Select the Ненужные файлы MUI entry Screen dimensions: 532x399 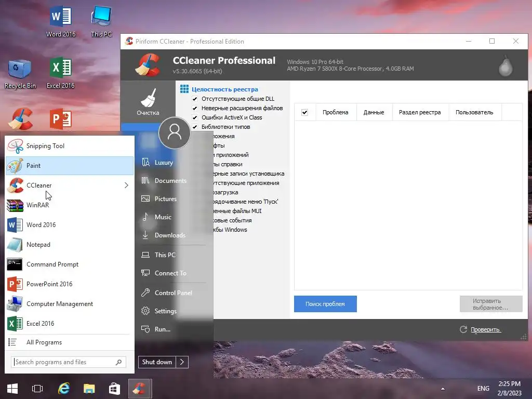click(237, 211)
